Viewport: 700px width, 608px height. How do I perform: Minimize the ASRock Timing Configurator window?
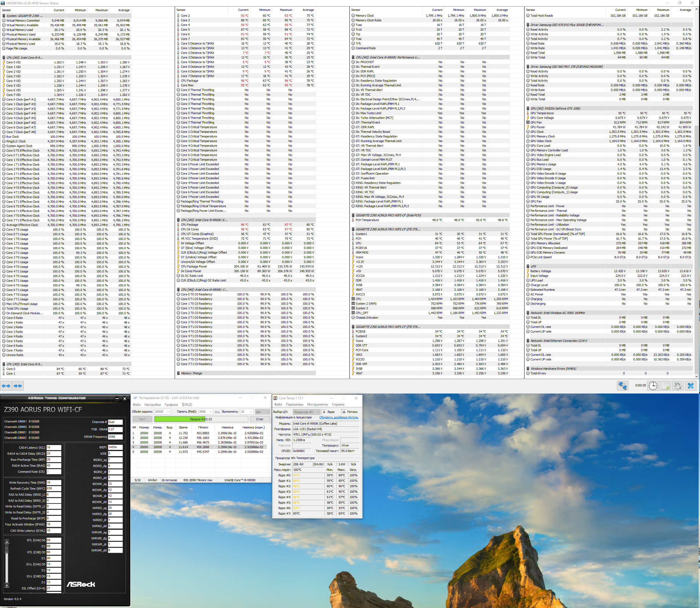pyautogui.click(x=117, y=399)
